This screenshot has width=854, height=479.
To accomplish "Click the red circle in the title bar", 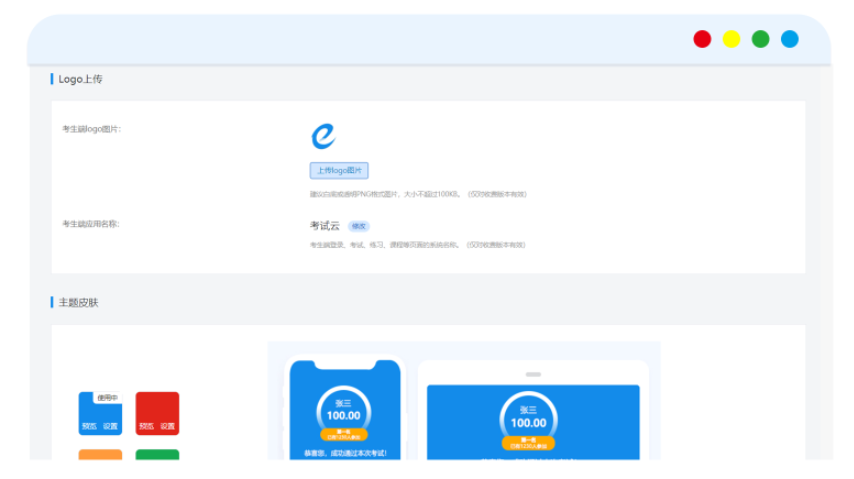I will 702,39.
